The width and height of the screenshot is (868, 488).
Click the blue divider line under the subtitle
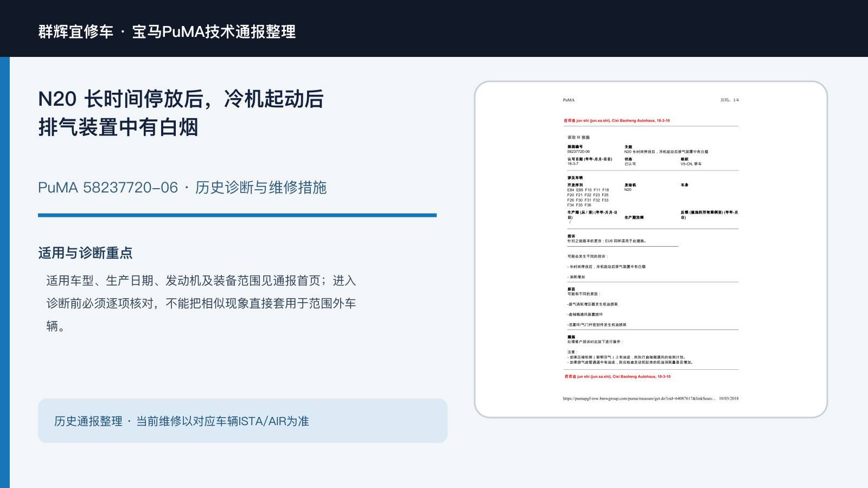coord(237,215)
